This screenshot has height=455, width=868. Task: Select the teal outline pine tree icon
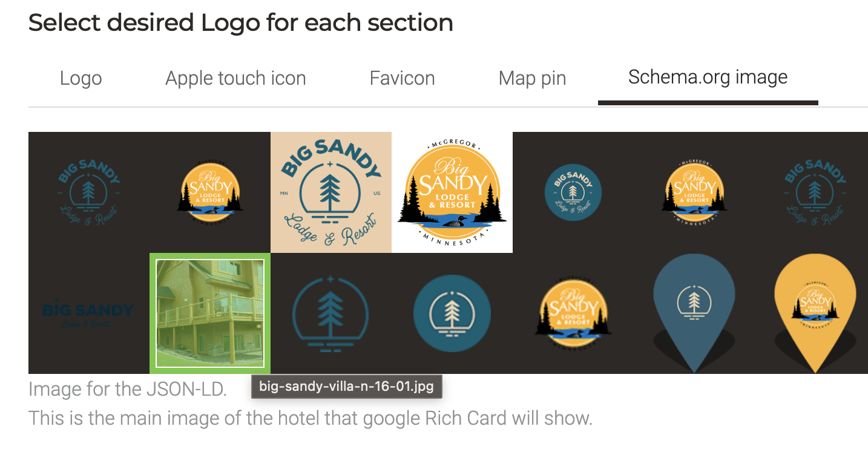331,313
